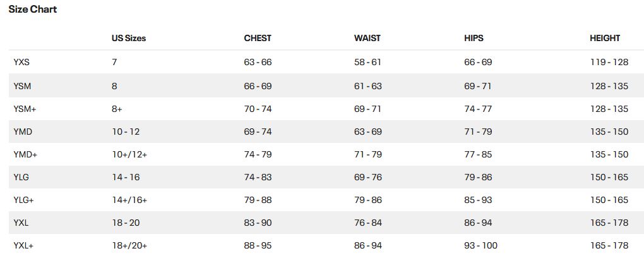This screenshot has width=644, height=258.
Task: Select the YSM size row label
Action: tap(22, 87)
